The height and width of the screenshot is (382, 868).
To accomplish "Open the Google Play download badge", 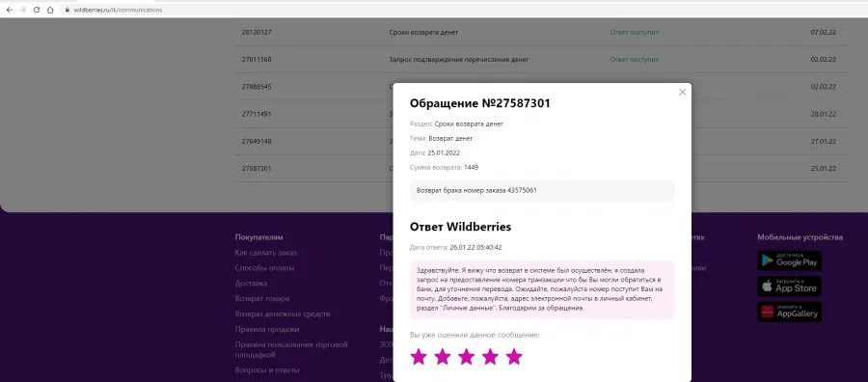I will [x=789, y=260].
